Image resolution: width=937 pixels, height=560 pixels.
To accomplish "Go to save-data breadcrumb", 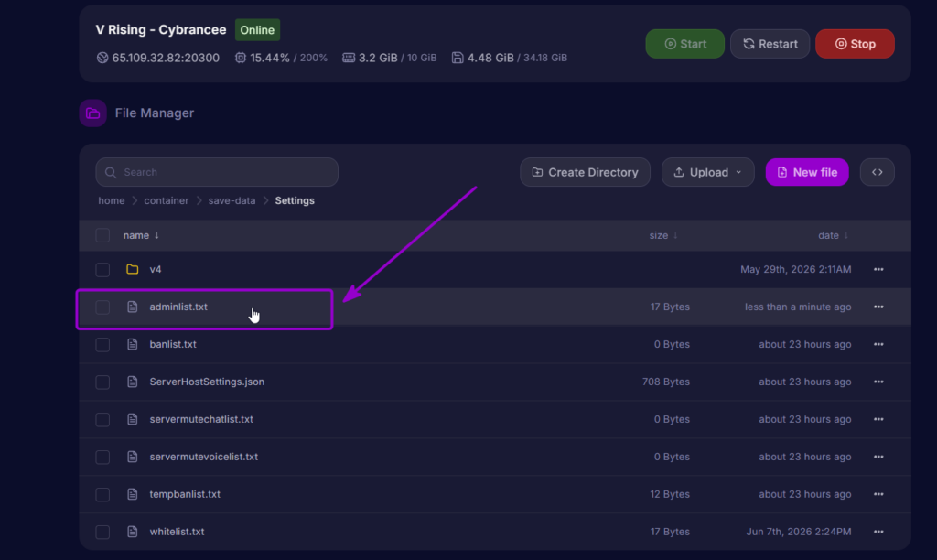I will click(x=232, y=200).
